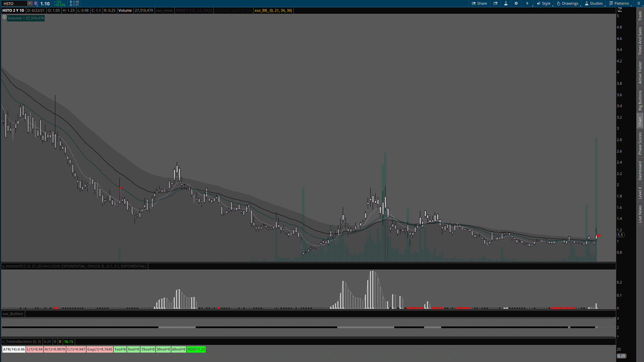The width and height of the screenshot is (644, 362).
Task: Click the HSTO symbol input field
Action: click(x=14, y=3)
